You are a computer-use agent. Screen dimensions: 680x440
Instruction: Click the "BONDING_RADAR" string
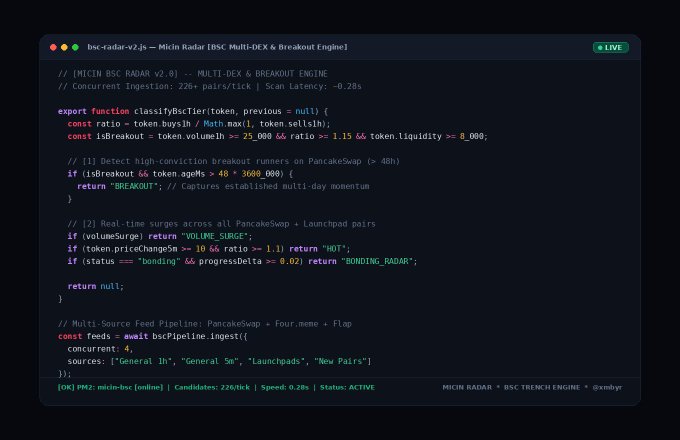coord(377,261)
